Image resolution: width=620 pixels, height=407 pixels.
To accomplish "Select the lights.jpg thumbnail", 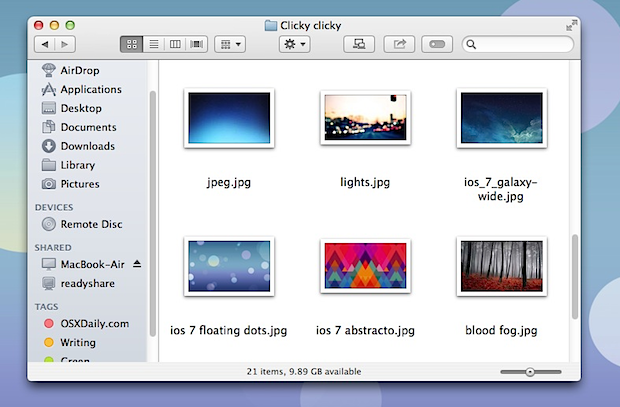I will [x=365, y=117].
